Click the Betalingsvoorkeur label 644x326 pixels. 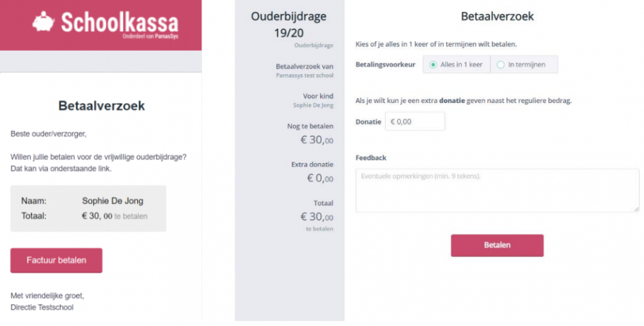385,64
